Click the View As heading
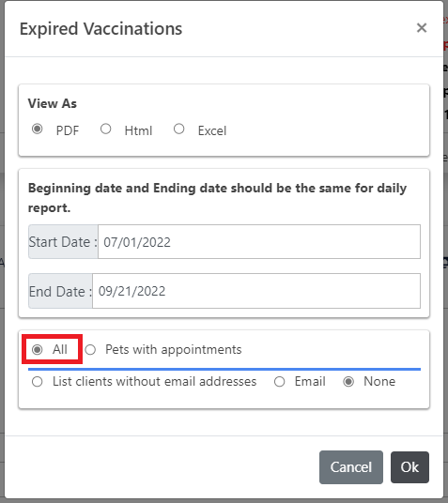Viewport: 448px width, 503px height. pyautogui.click(x=53, y=103)
